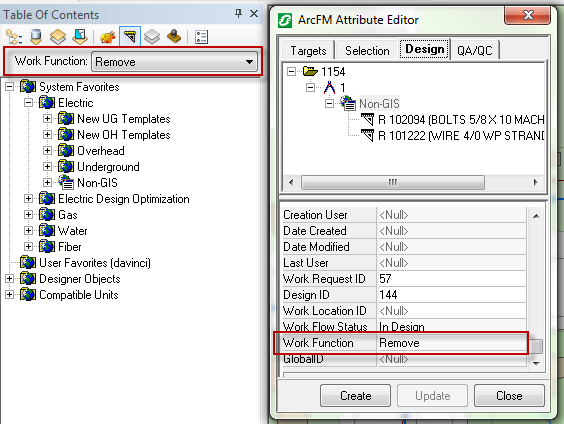This screenshot has width=564, height=424.
Task: Select the Design tab
Action: pyautogui.click(x=424, y=49)
